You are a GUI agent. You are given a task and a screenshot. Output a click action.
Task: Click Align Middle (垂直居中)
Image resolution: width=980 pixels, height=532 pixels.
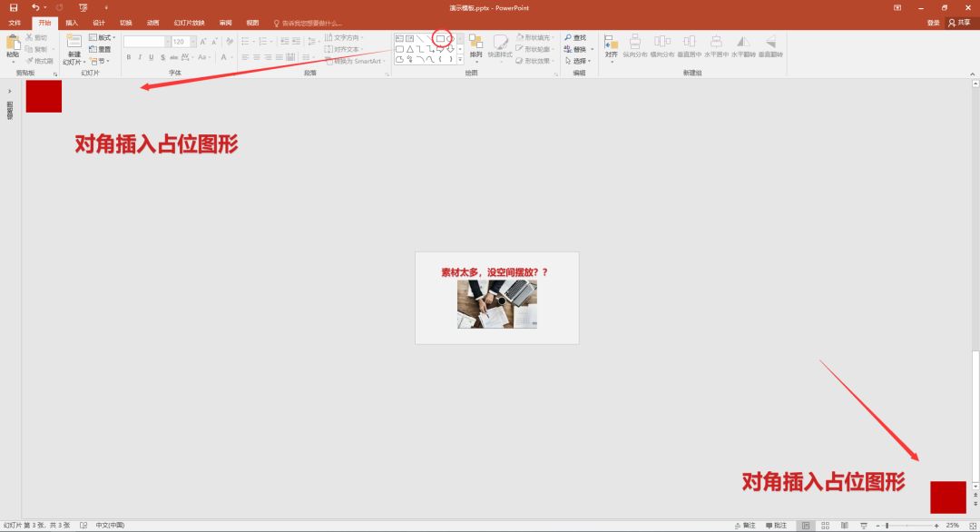point(689,47)
